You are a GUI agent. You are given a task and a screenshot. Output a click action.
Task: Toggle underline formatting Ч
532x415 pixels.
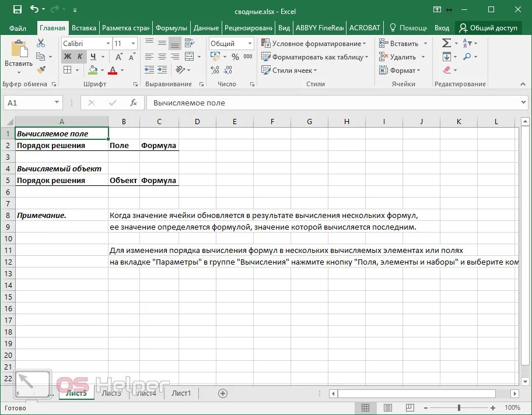93,57
